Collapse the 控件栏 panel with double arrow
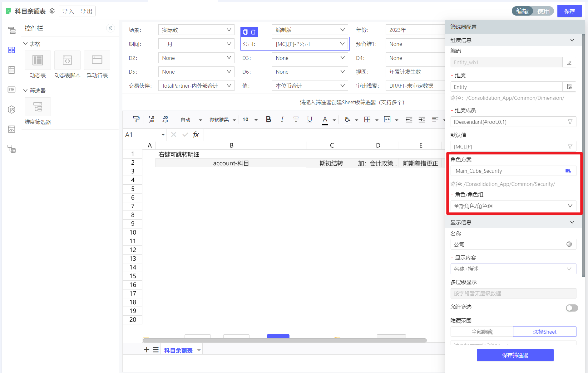The image size is (588, 373). 111,28
